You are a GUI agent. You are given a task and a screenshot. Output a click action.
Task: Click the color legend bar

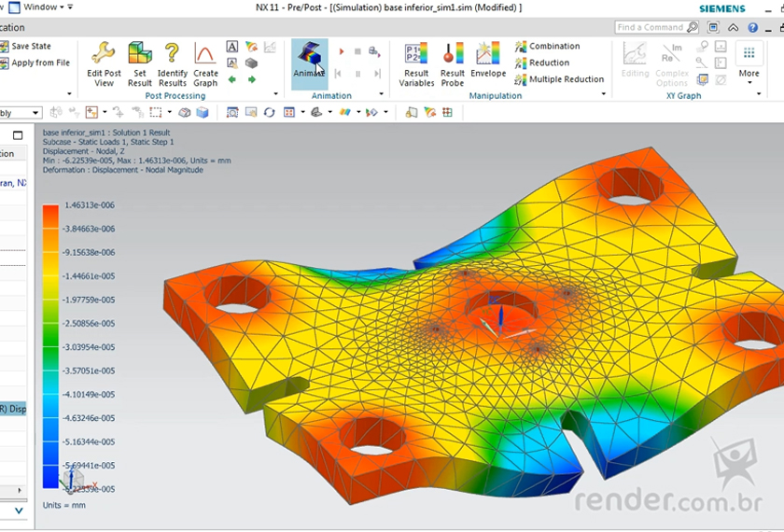pyautogui.click(x=50, y=345)
